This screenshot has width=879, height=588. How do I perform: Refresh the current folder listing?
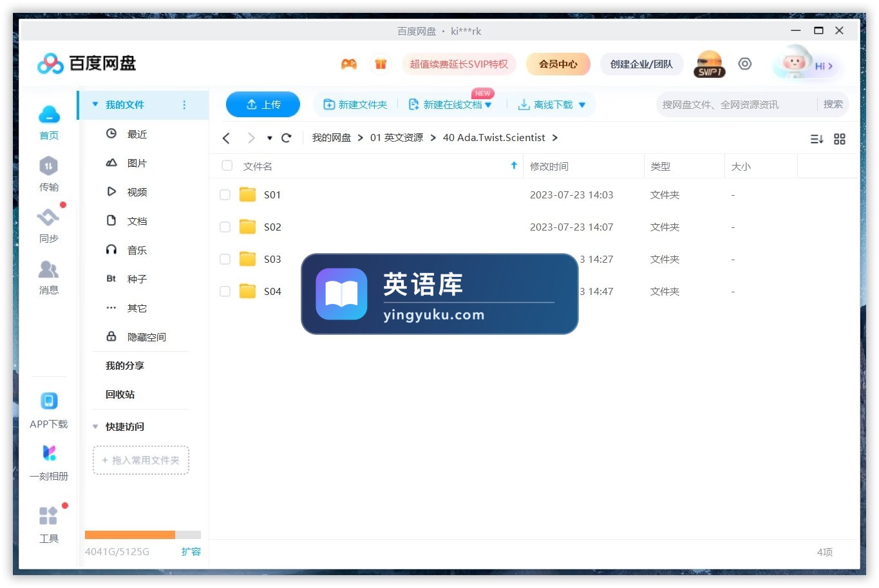pos(287,138)
